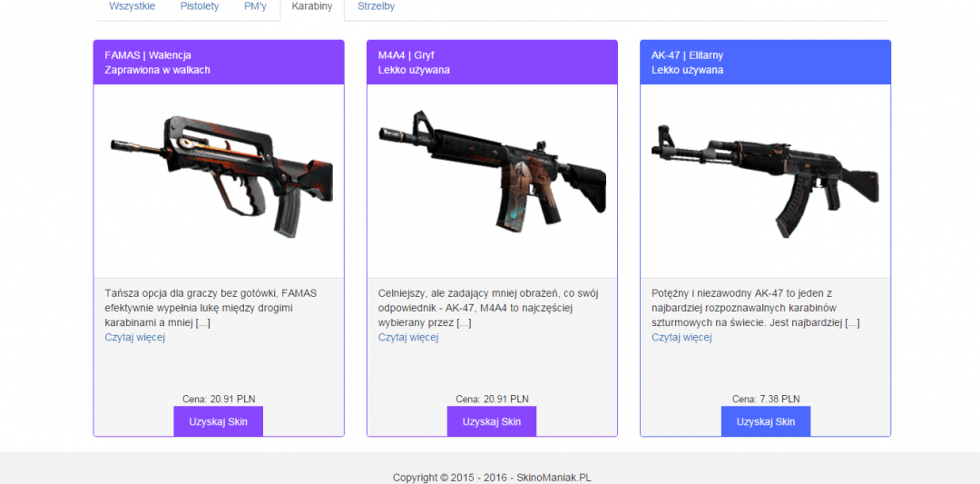Open Czytaj więcej under AK-47 description
Screen dimensions: 980x484
pyautogui.click(x=681, y=338)
